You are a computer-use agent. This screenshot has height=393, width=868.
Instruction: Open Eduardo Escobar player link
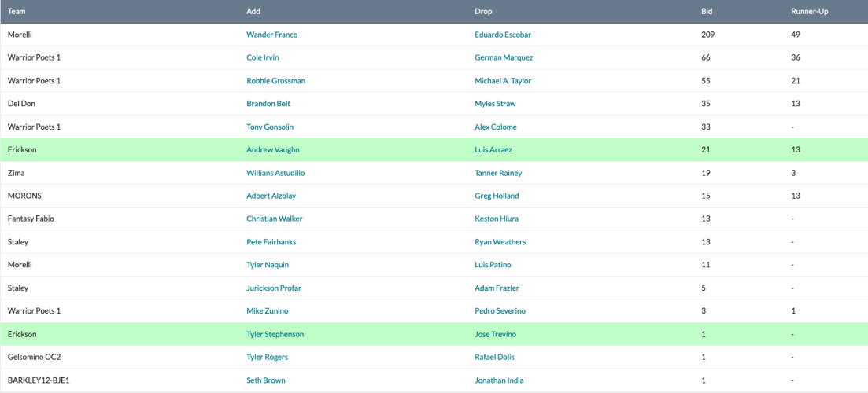click(x=503, y=35)
